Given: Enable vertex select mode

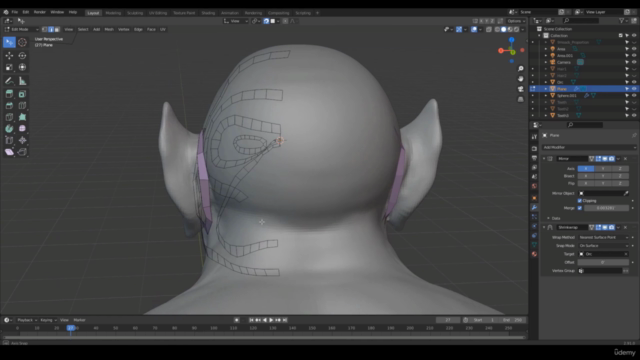Looking at the screenshot, I should click(x=45, y=29).
